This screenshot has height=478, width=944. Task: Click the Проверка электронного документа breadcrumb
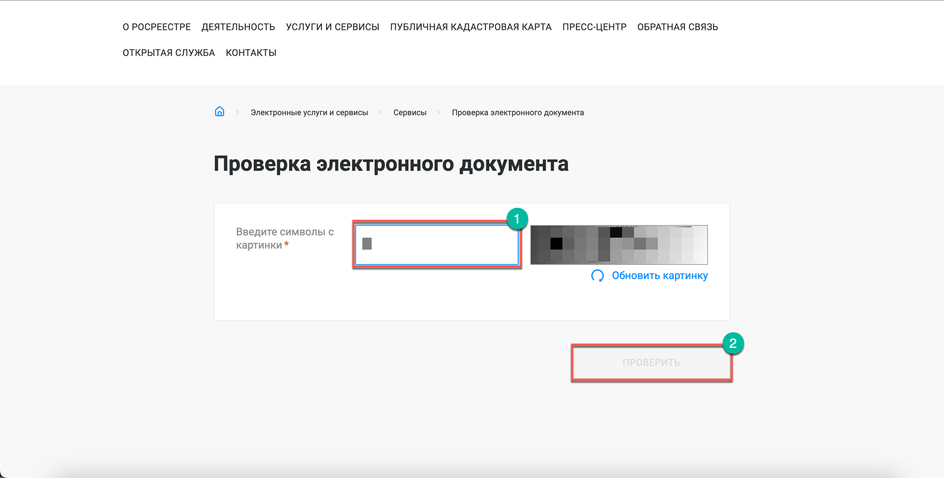[518, 113]
